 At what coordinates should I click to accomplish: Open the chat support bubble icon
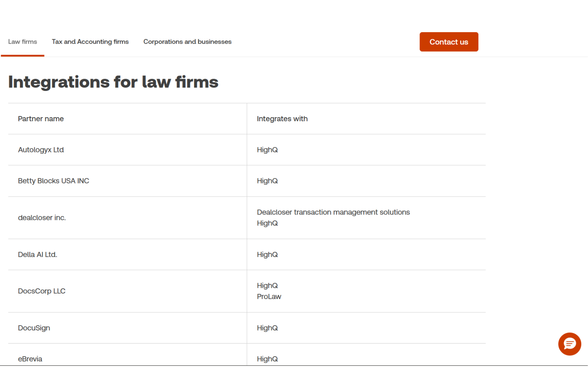pyautogui.click(x=569, y=344)
